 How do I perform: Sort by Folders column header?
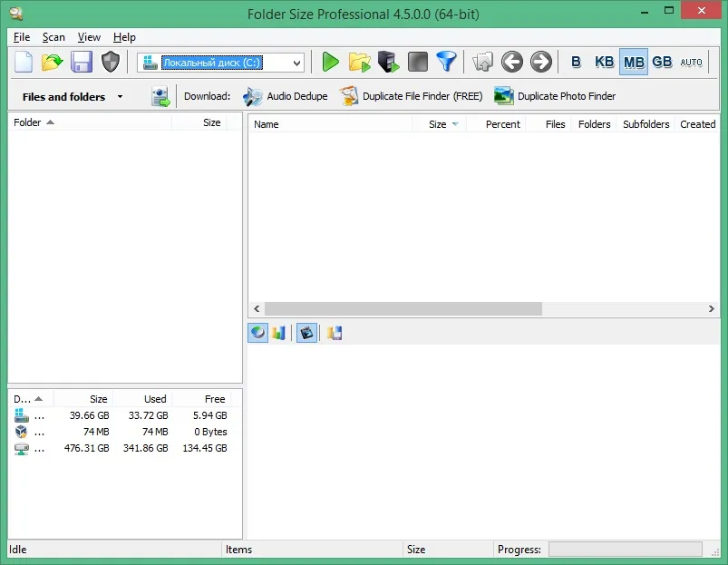click(594, 124)
